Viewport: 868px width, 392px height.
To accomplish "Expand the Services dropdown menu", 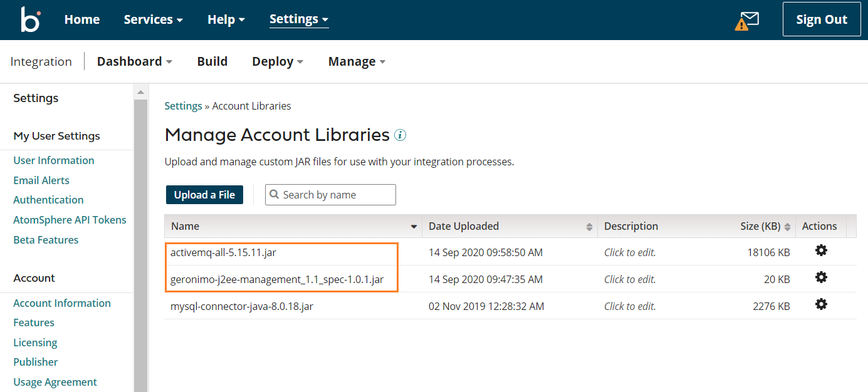I will pyautogui.click(x=153, y=19).
